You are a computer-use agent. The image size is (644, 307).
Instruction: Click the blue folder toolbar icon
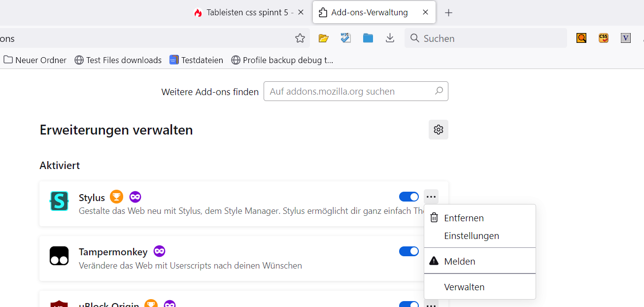point(368,38)
